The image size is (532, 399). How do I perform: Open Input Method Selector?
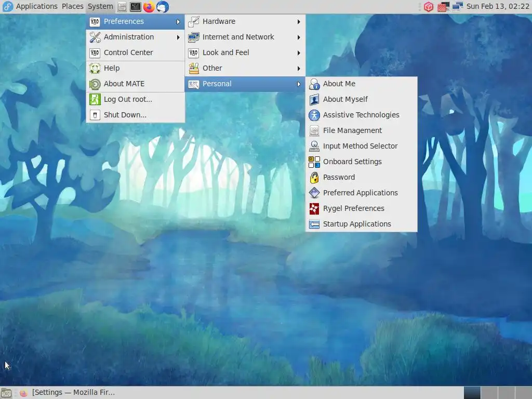click(x=362, y=146)
